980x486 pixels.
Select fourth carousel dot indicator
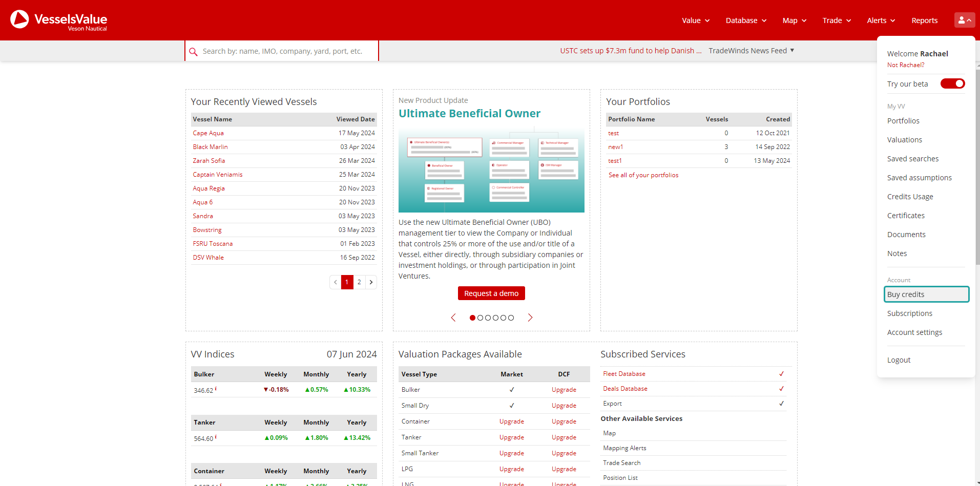point(495,318)
